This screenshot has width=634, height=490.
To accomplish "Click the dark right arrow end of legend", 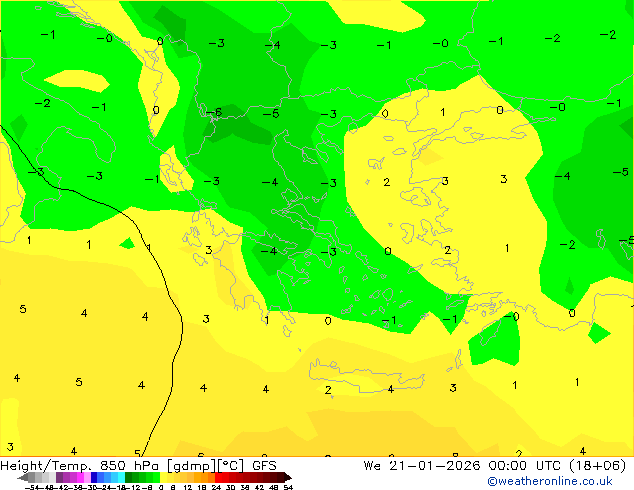I will point(288,477).
